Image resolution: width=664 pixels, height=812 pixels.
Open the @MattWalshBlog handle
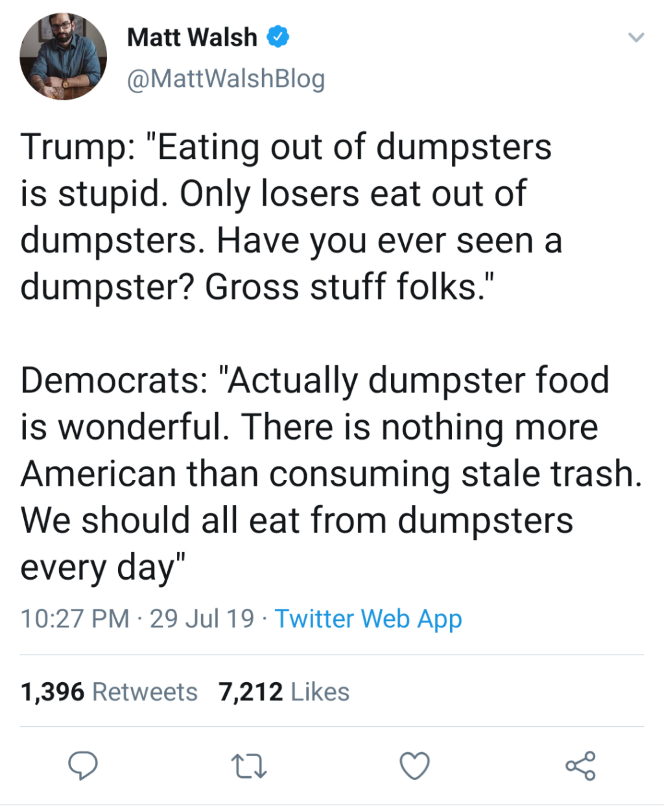coord(226,79)
